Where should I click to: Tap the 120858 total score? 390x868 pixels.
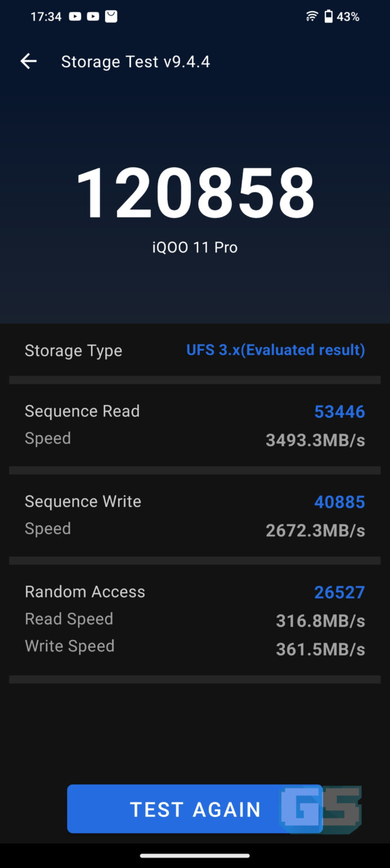(x=195, y=193)
